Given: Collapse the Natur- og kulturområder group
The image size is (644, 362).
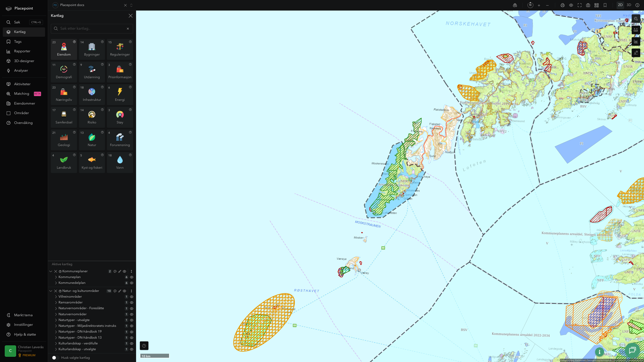Looking at the screenshot, I should pos(51,291).
